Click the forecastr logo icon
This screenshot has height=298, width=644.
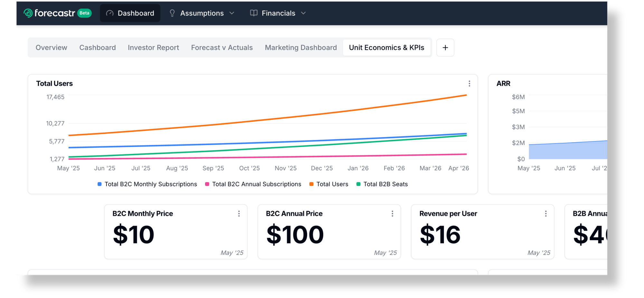click(28, 13)
